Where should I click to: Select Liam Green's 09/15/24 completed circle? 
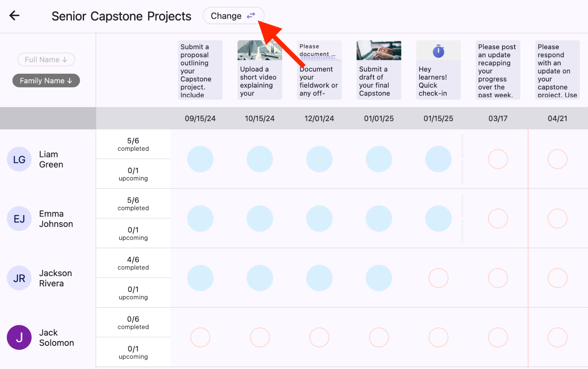coord(200,159)
